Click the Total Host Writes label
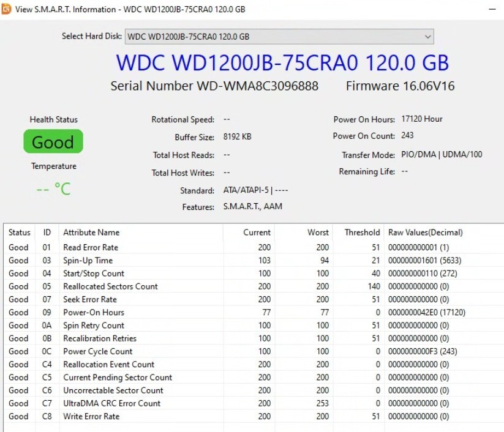This screenshot has width=504, height=432. coord(183,173)
